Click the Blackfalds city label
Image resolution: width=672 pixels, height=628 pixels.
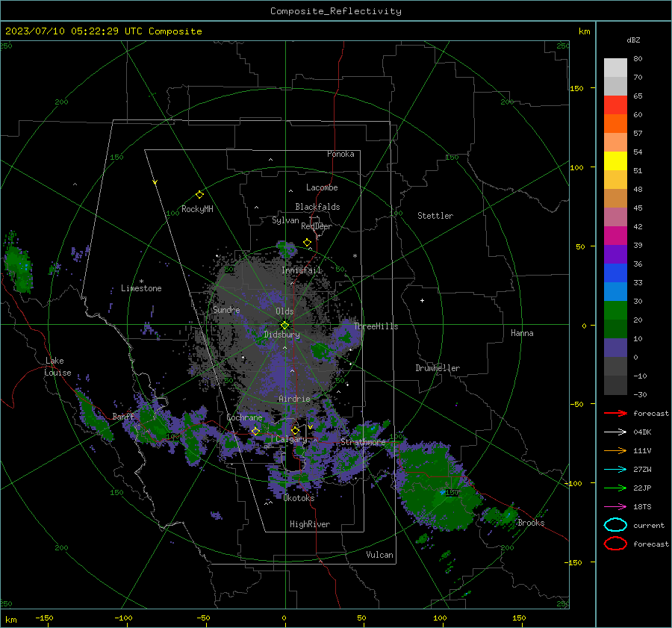pos(317,207)
